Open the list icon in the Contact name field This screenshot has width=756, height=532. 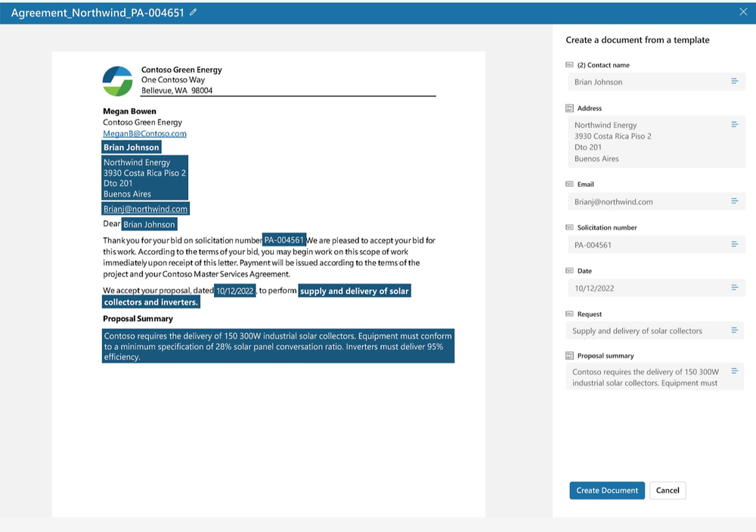(x=734, y=82)
